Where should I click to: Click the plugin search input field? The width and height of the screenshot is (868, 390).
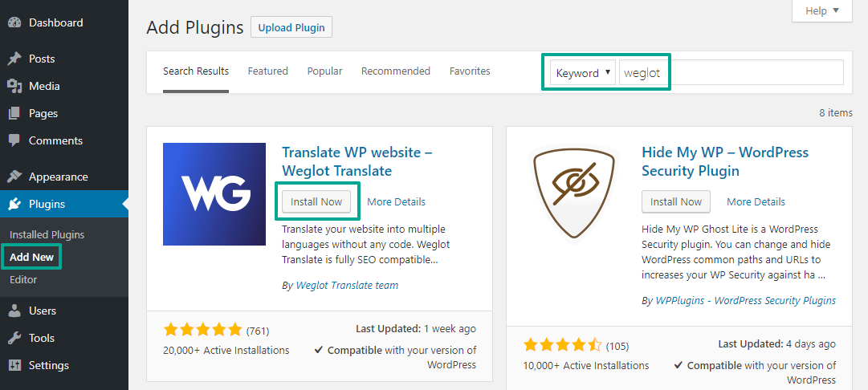(x=731, y=72)
